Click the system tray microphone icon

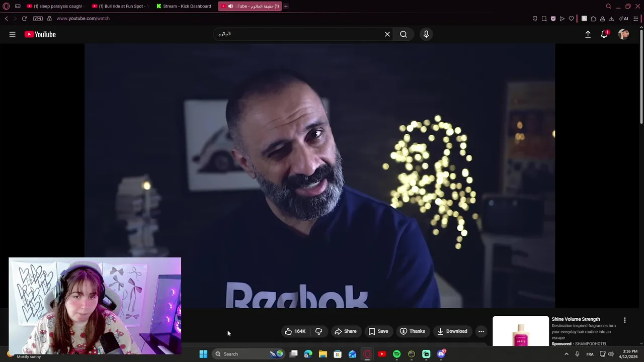(x=577, y=354)
